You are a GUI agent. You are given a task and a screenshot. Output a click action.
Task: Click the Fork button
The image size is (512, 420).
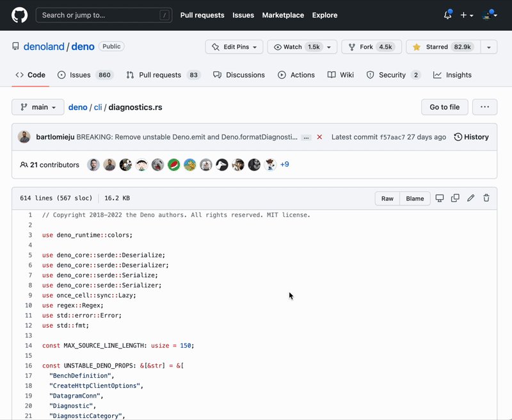(371, 47)
